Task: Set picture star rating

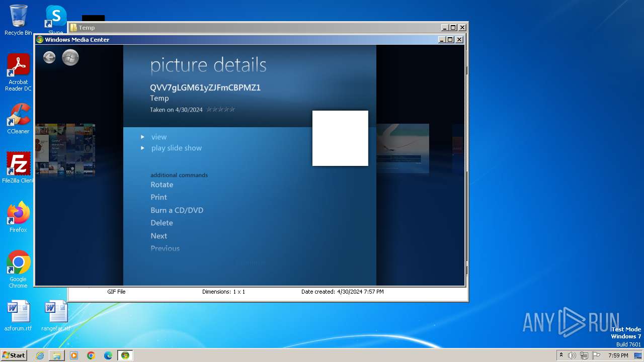Action: pyautogui.click(x=221, y=110)
